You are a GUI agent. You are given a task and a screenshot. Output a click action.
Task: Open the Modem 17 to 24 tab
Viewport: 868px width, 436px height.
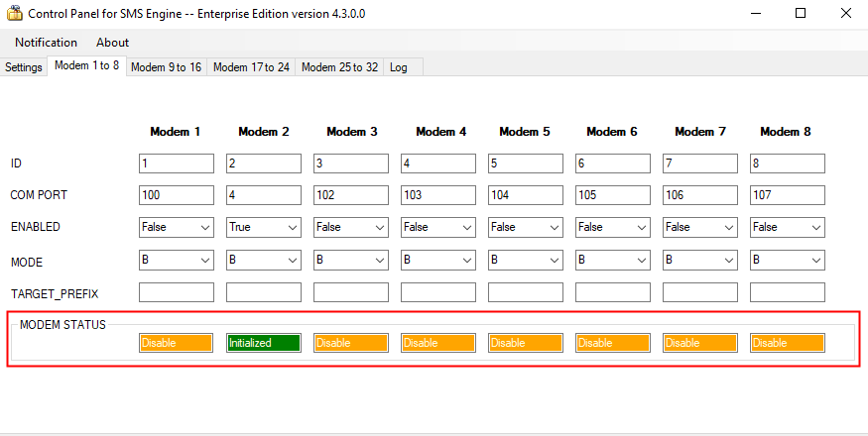click(251, 67)
